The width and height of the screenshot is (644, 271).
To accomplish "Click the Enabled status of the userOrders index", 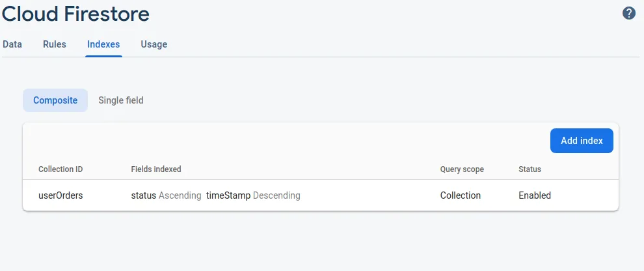I will [535, 195].
